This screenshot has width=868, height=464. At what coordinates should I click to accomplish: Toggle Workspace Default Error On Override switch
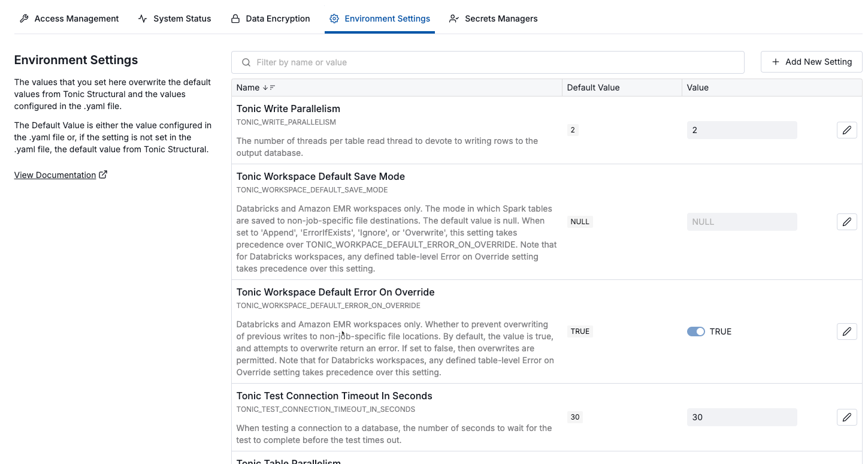[695, 332]
